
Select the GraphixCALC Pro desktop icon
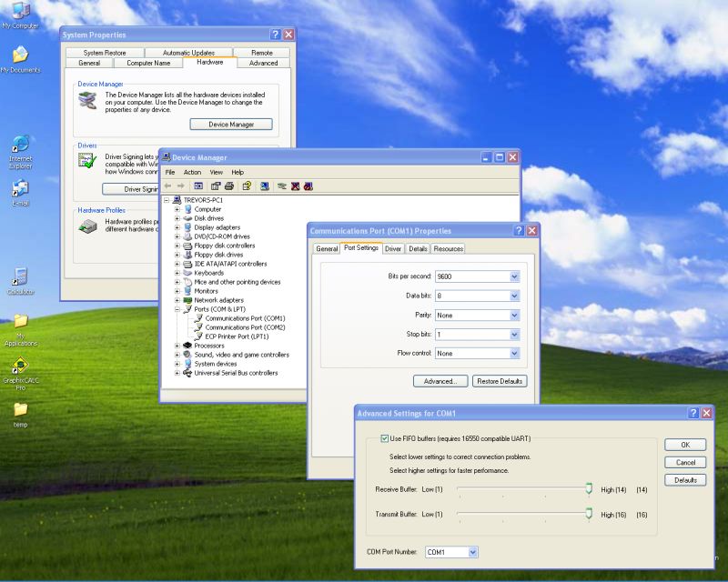[x=20, y=374]
